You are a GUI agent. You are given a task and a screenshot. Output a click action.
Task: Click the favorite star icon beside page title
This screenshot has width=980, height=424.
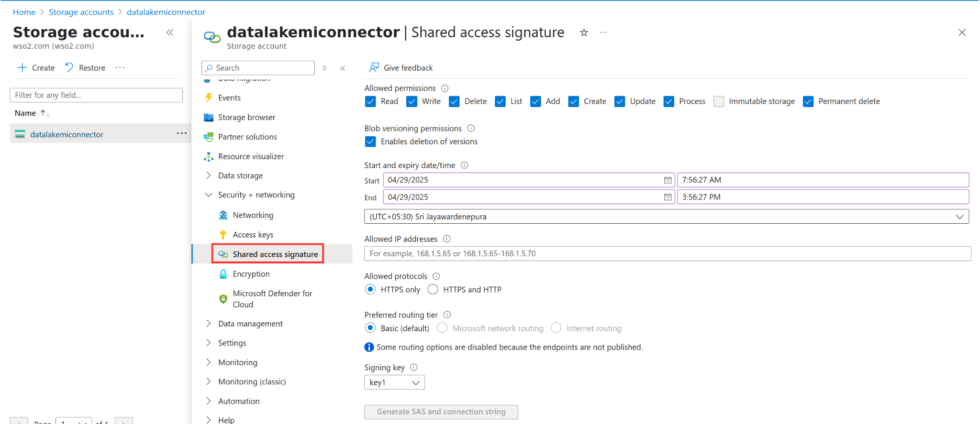point(584,33)
